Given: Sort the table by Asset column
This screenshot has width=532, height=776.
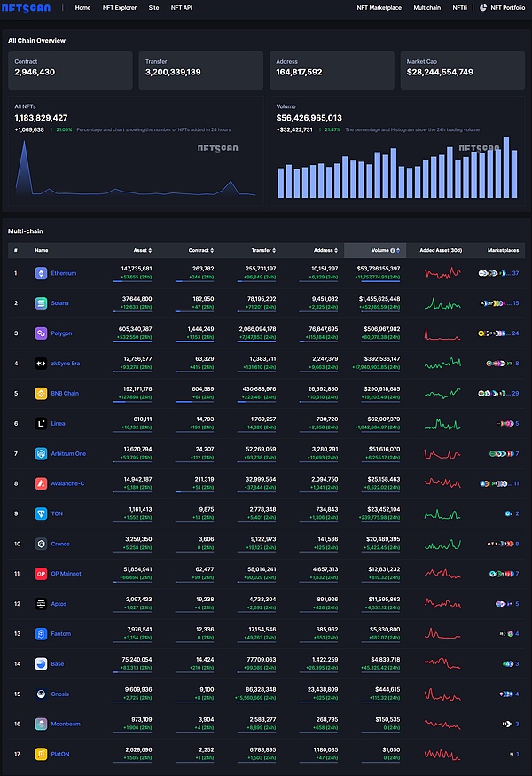Looking at the screenshot, I should 140,250.
